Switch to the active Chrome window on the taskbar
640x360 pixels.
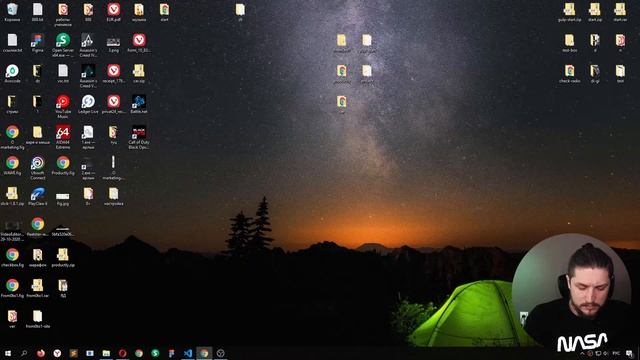204,353
